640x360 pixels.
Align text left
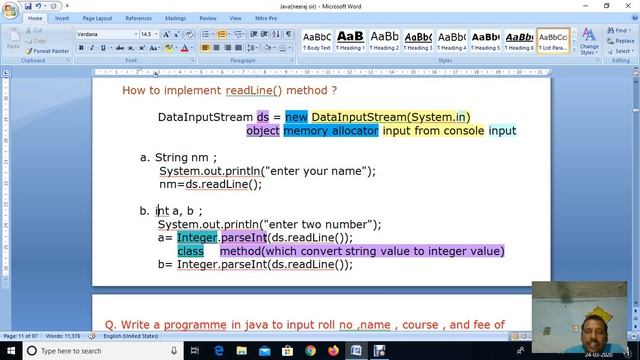(x=205, y=48)
